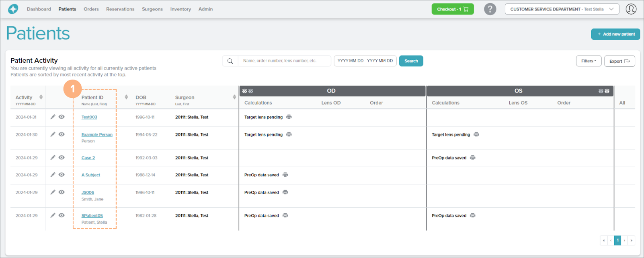Click the pencil edit icon for Test003
This screenshot has width=644, height=258.
[53, 117]
